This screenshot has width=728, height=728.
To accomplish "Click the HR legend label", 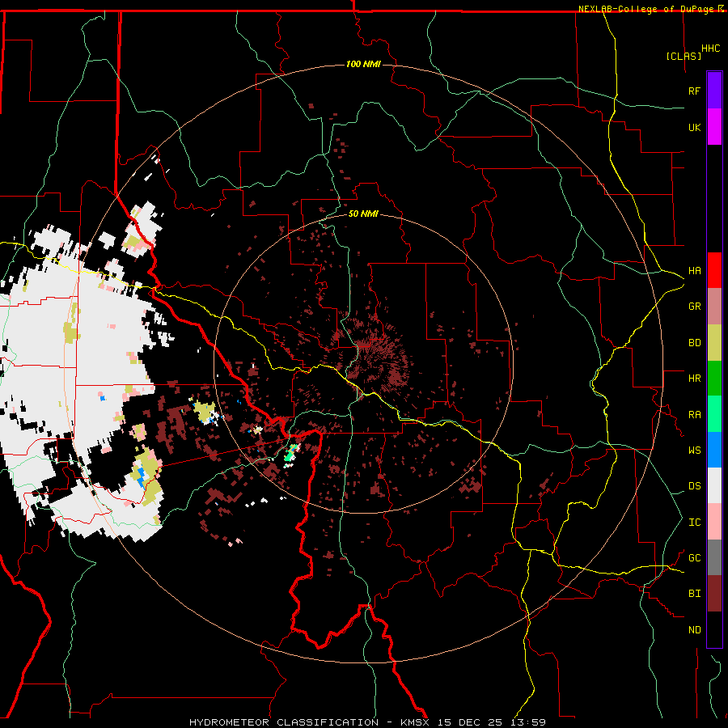I will [694, 379].
